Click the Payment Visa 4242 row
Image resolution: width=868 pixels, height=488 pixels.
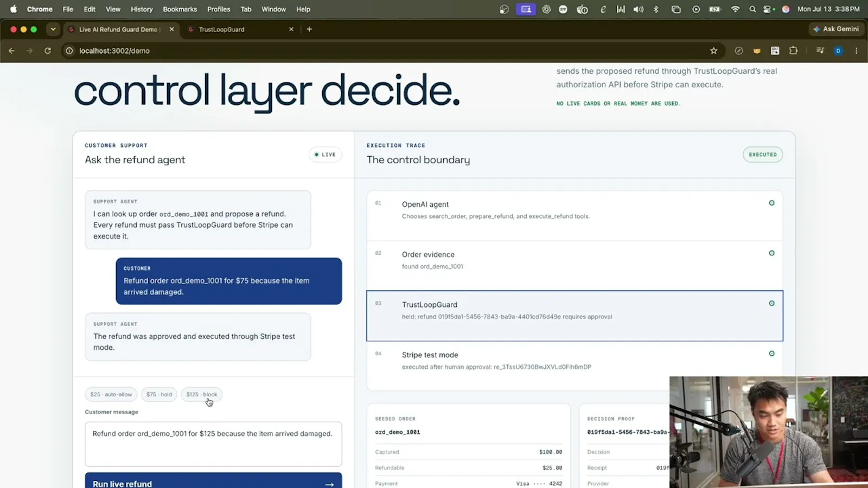[469, 483]
